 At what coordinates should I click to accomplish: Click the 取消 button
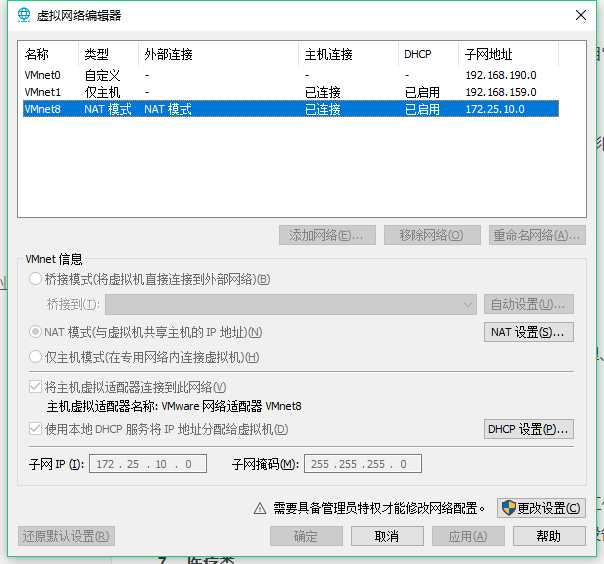pyautogui.click(x=387, y=536)
